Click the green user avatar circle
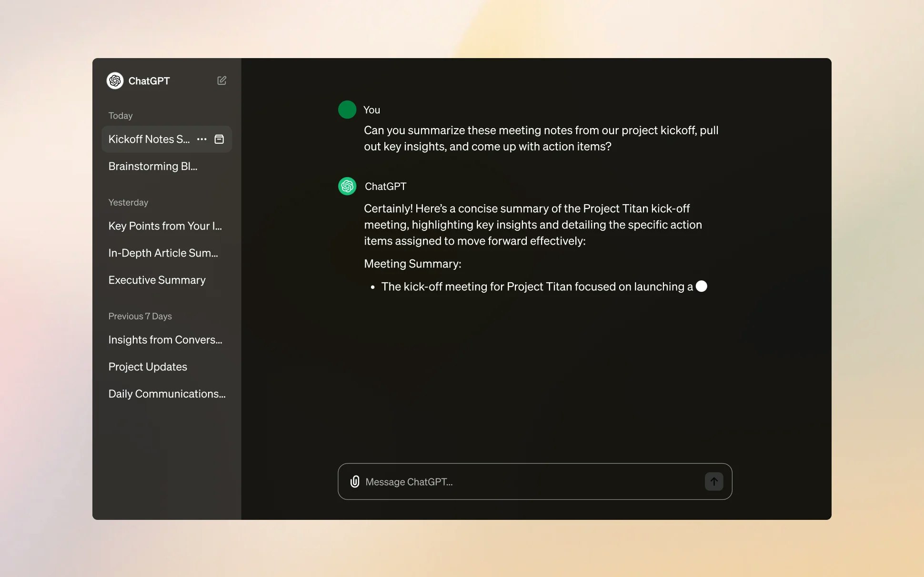The height and width of the screenshot is (577, 924). coord(347,109)
